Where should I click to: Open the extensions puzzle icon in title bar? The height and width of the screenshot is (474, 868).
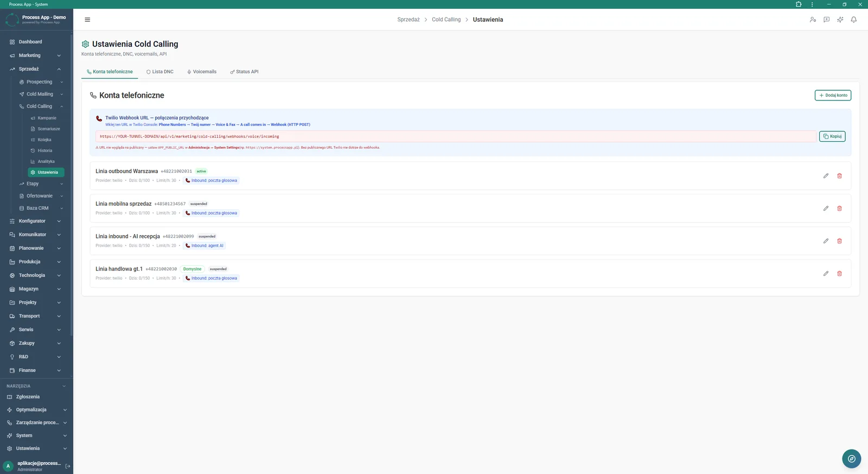coord(799,4)
